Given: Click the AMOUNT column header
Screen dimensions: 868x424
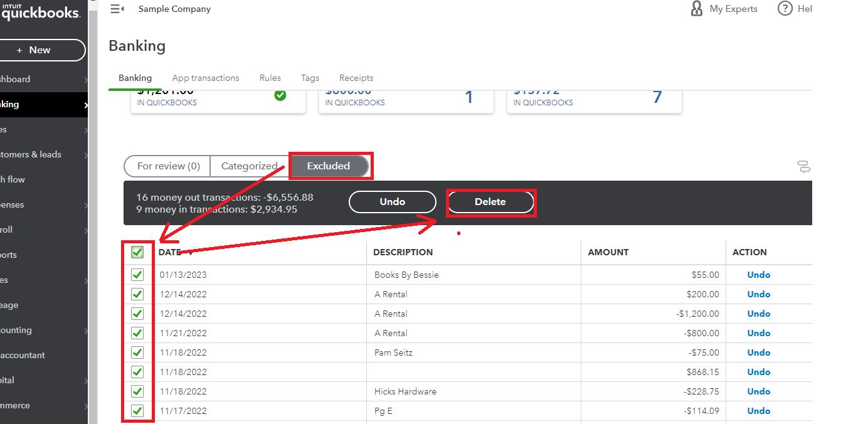Looking at the screenshot, I should (608, 252).
